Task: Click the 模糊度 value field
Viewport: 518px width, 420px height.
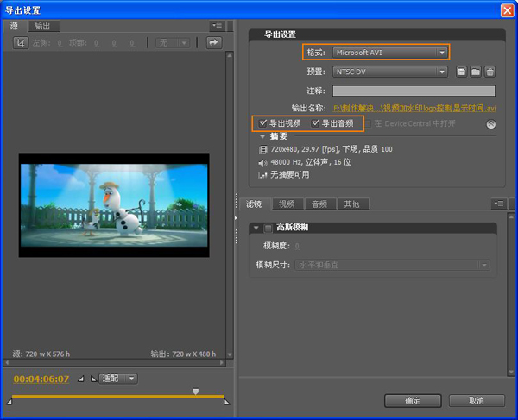Action: point(297,246)
